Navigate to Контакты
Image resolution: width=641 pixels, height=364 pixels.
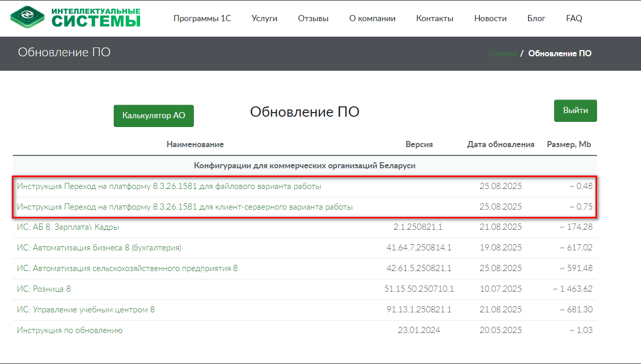[435, 18]
